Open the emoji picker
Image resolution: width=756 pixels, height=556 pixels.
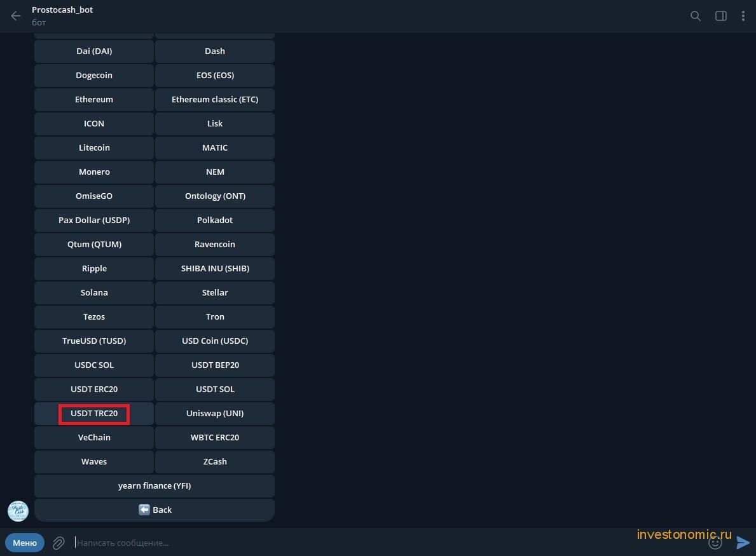click(x=715, y=543)
